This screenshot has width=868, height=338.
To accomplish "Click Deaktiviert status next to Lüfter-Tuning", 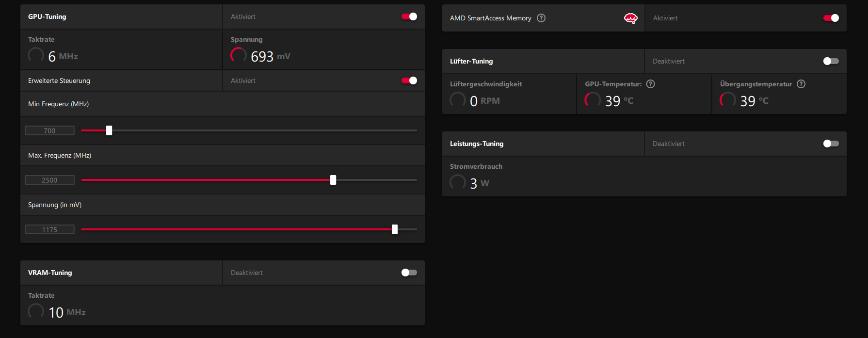I will [669, 61].
